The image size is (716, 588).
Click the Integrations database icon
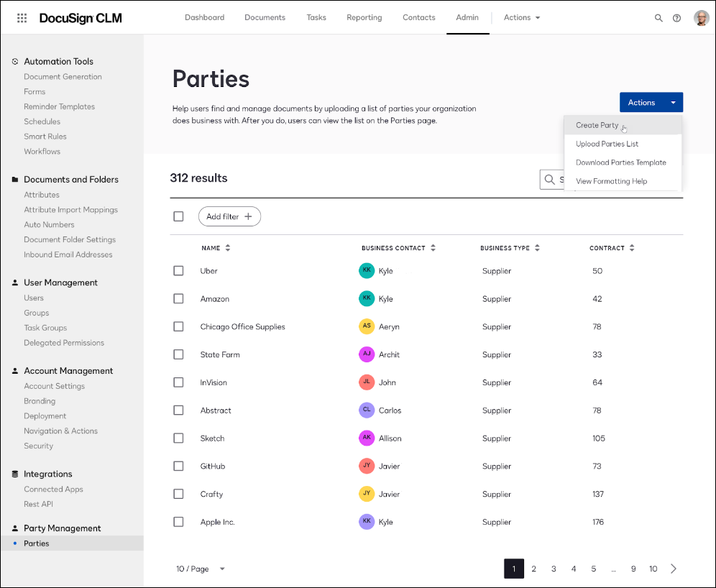point(15,474)
